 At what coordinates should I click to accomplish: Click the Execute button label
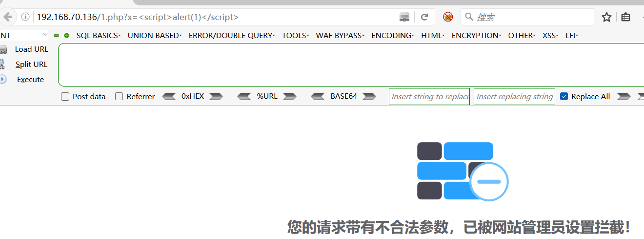point(30,80)
